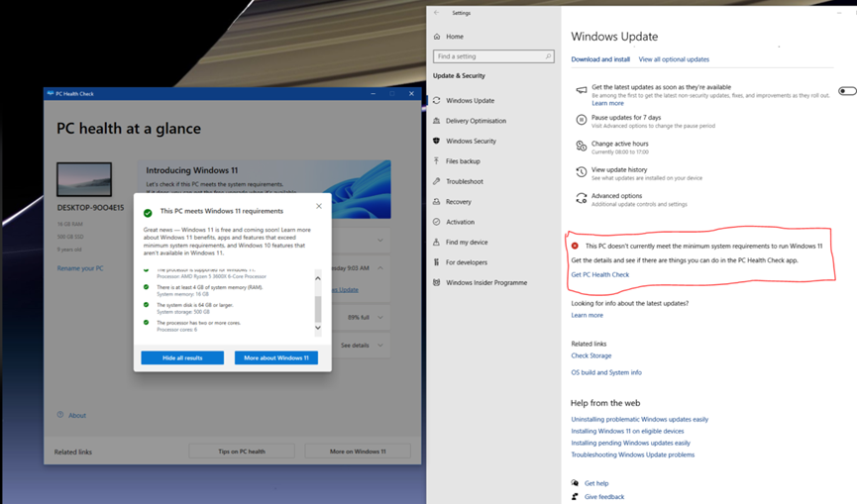Click View update history icon
This screenshot has height=504, width=857.
point(581,172)
